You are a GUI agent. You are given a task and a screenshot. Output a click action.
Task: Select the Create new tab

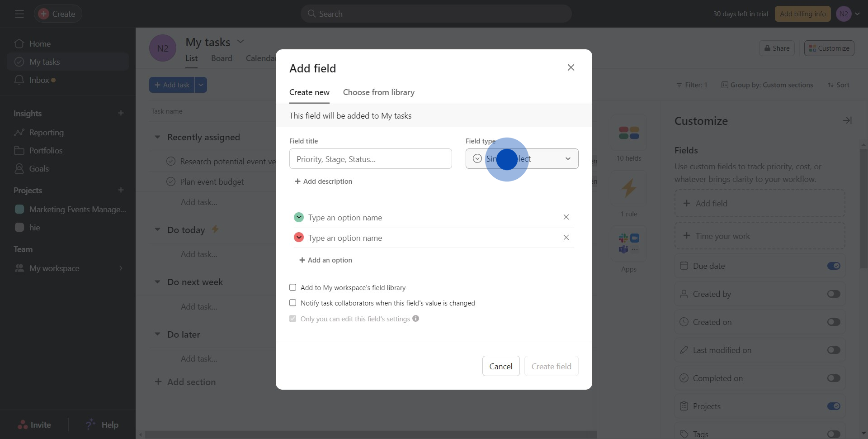tap(309, 92)
